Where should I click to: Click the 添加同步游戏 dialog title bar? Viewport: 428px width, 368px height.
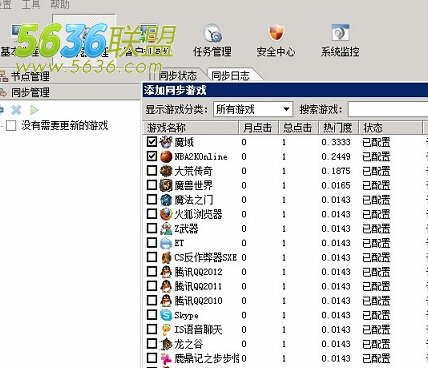coord(285,90)
